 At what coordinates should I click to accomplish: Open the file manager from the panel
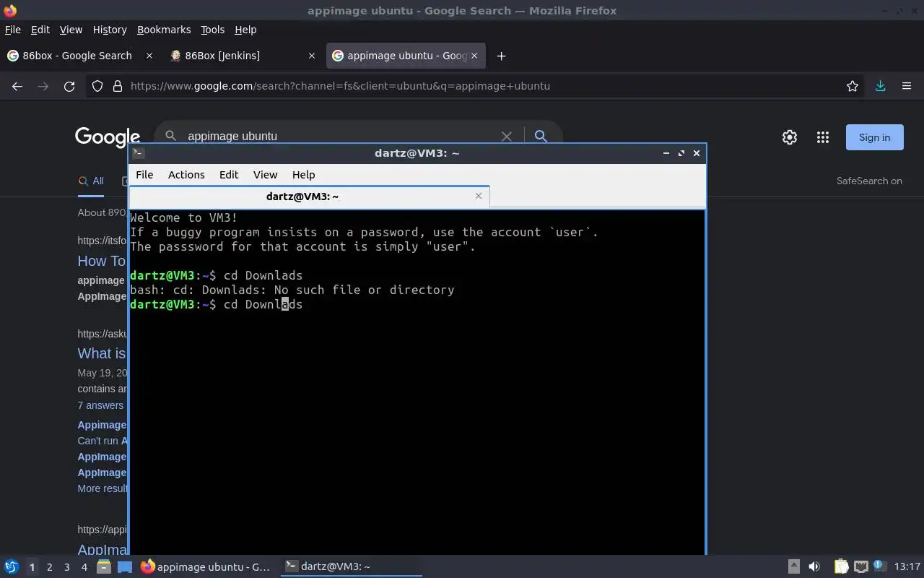point(103,567)
